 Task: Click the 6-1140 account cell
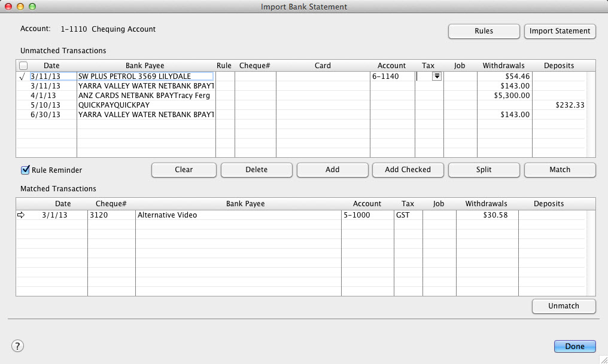392,77
